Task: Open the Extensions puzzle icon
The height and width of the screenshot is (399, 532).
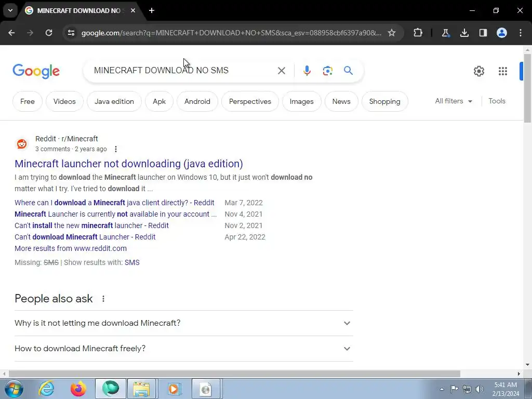Action: click(418, 33)
